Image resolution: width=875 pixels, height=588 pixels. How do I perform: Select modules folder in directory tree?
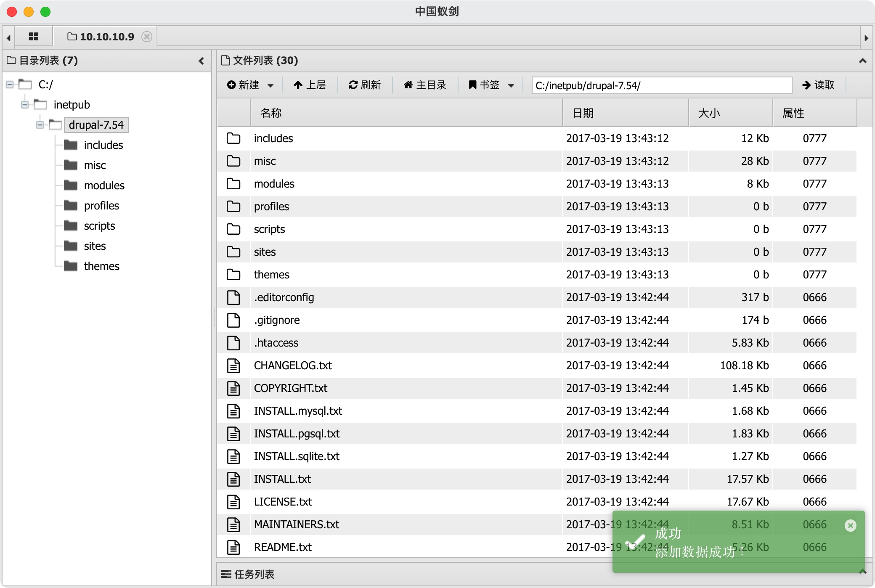104,185
